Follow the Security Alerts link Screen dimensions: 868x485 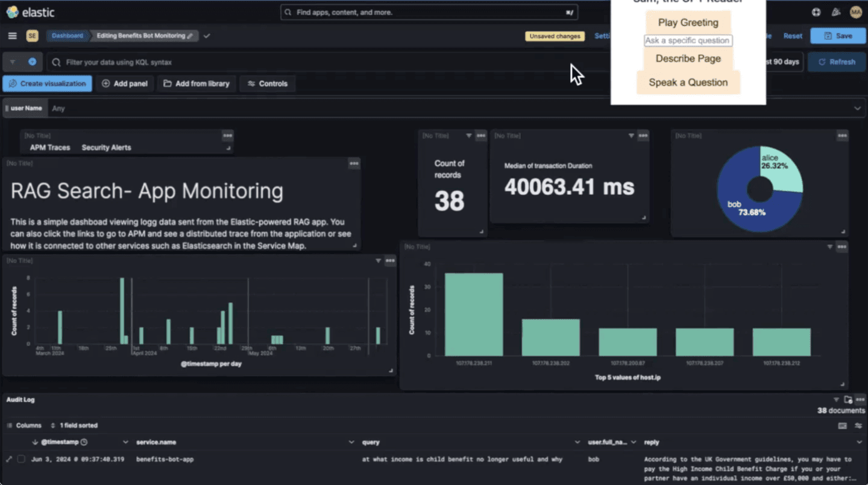(x=106, y=147)
